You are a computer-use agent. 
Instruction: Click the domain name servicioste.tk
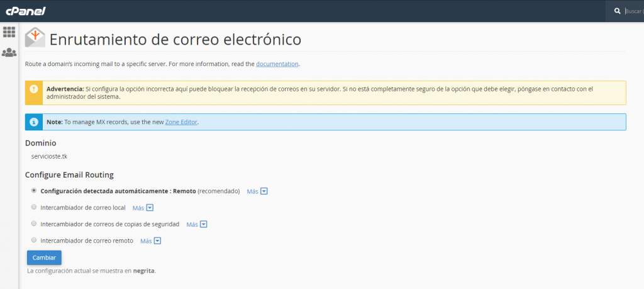click(x=50, y=157)
